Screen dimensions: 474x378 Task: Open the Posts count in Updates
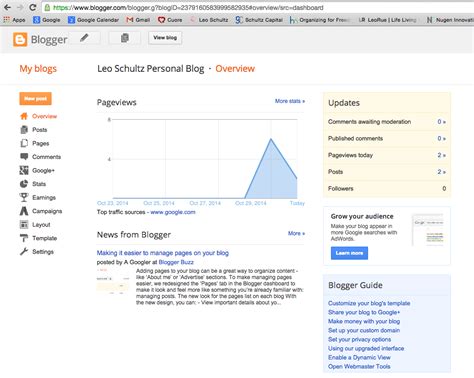pos(441,172)
